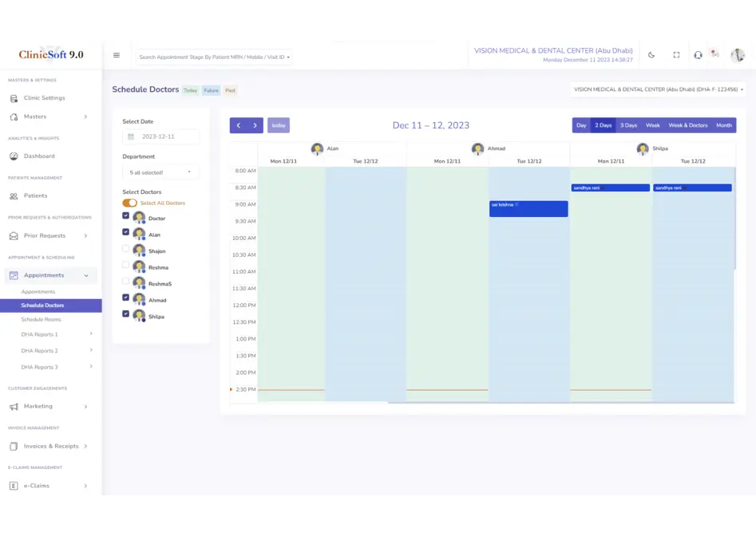Open the Department dropdown
Image resolution: width=756 pixels, height=536 pixels.
[x=160, y=172]
